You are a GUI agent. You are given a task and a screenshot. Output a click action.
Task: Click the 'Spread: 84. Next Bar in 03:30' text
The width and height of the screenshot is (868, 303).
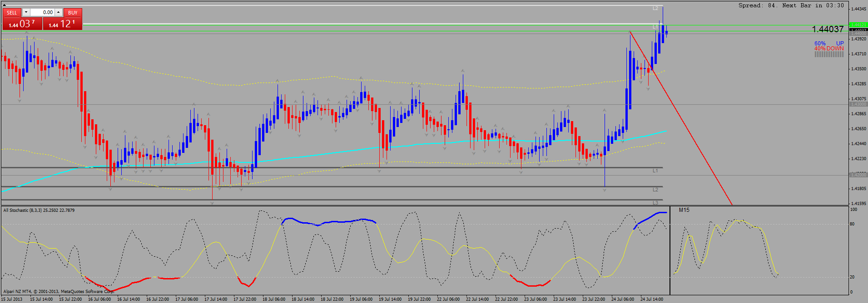click(791, 5)
